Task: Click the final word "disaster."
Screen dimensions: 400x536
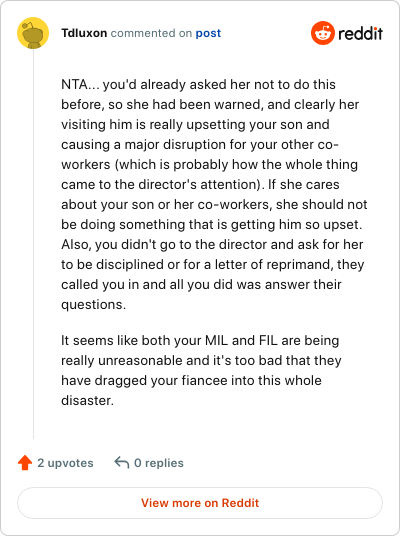Action: [x=88, y=400]
